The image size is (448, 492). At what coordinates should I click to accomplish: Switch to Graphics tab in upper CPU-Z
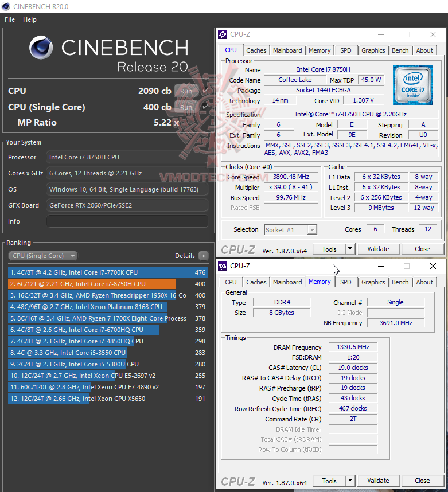tap(373, 50)
